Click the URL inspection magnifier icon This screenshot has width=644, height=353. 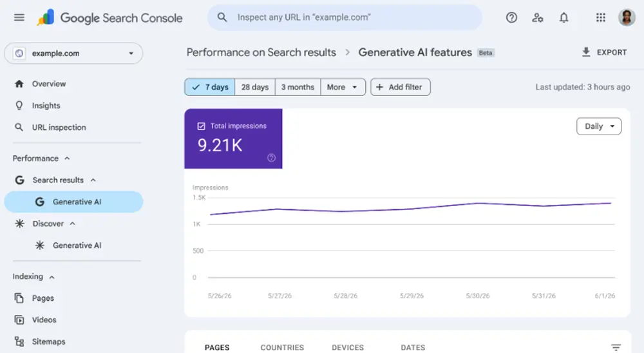point(19,128)
